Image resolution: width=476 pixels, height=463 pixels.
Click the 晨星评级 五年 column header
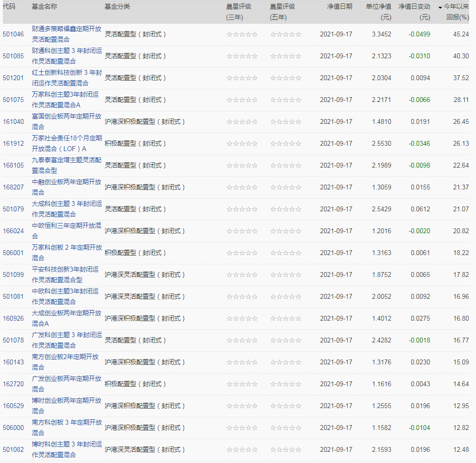pos(282,12)
